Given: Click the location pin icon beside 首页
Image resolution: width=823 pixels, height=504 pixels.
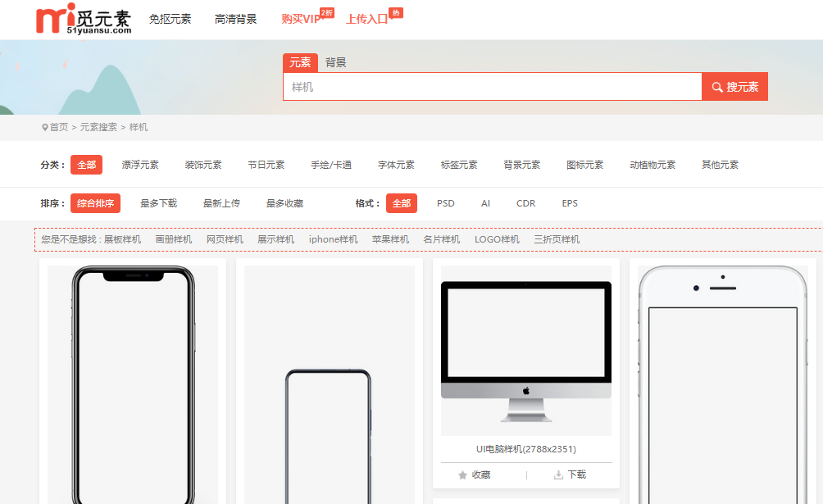Looking at the screenshot, I should 45,127.
